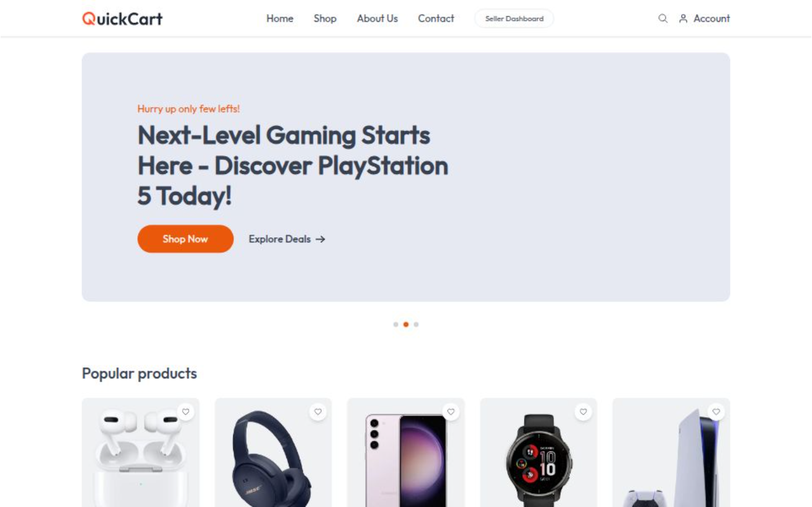Follow the Explore Deals arrow link
The height and width of the screenshot is (507, 812).
click(x=287, y=239)
